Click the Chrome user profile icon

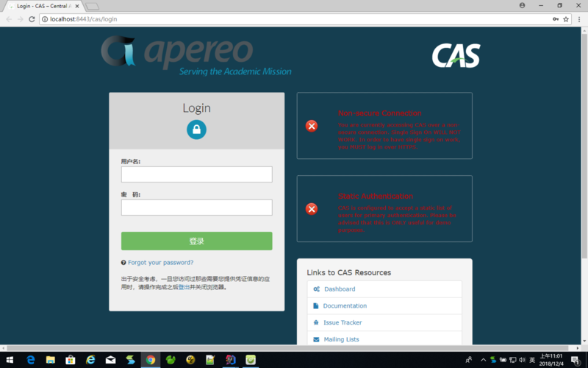[x=522, y=5]
